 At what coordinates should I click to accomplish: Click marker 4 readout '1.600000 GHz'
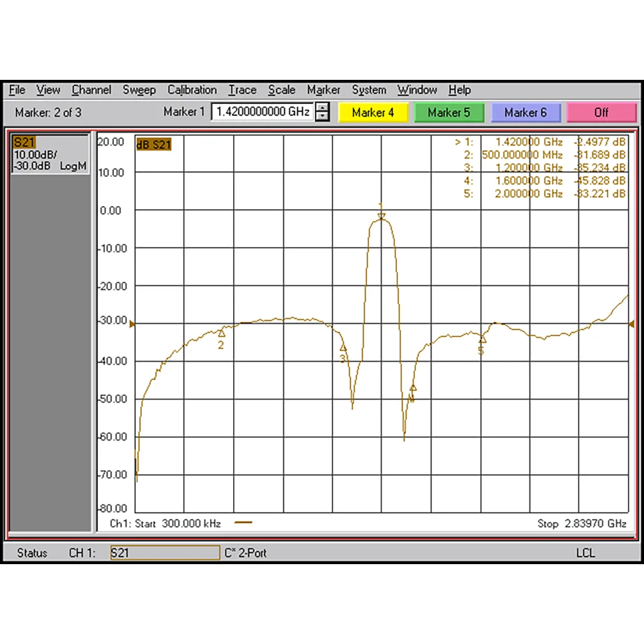click(529, 181)
